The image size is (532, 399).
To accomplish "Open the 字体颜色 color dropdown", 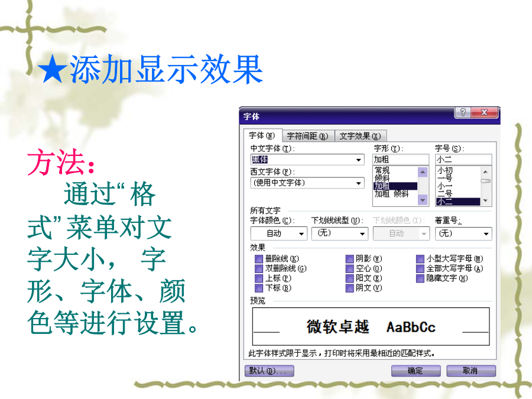I will (x=279, y=233).
